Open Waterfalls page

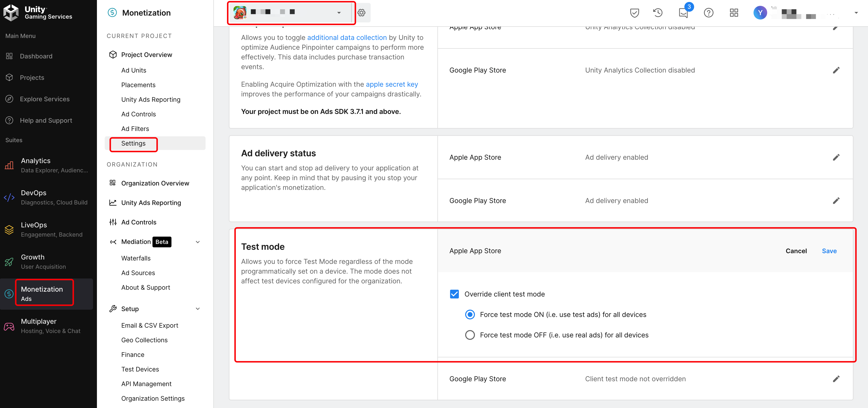(136, 259)
